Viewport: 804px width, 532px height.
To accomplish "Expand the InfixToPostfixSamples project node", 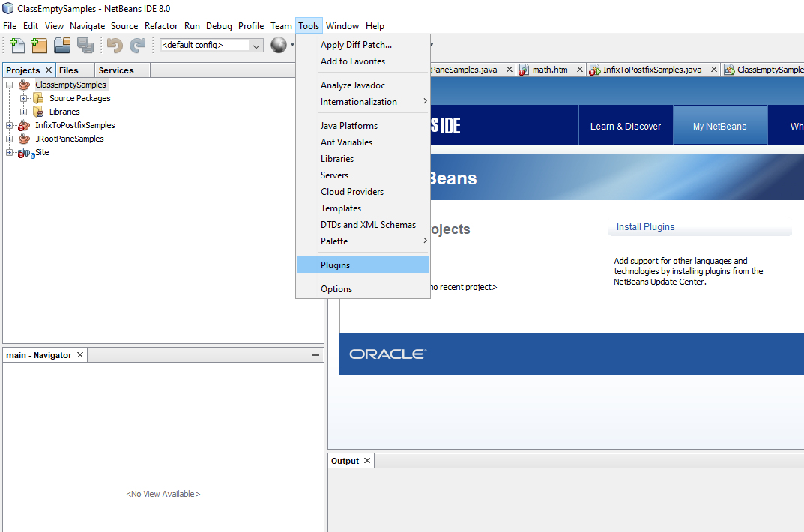I will (10, 125).
